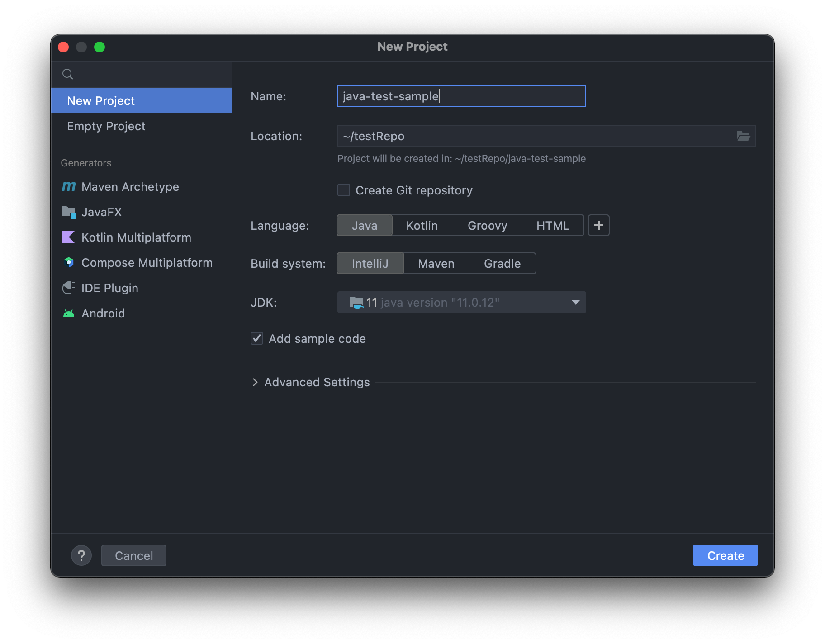Select IDE Plugin generator
The height and width of the screenshot is (644, 825).
tap(141, 288)
